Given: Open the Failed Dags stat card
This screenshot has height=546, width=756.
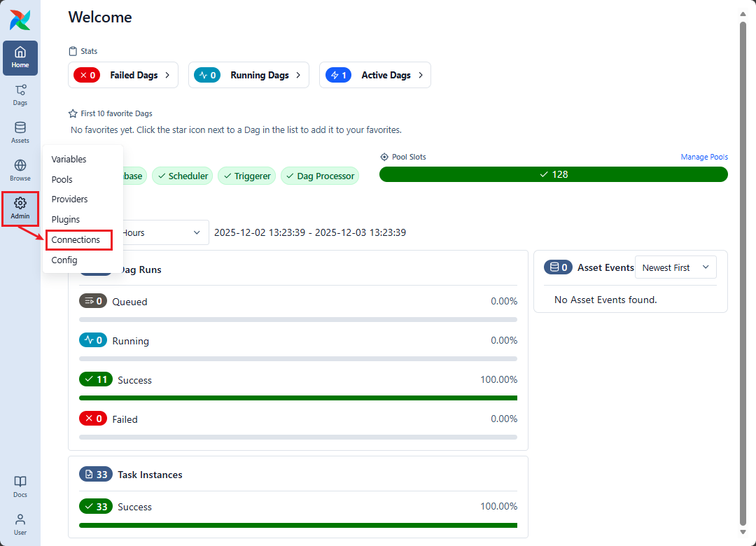Looking at the screenshot, I should coord(123,75).
